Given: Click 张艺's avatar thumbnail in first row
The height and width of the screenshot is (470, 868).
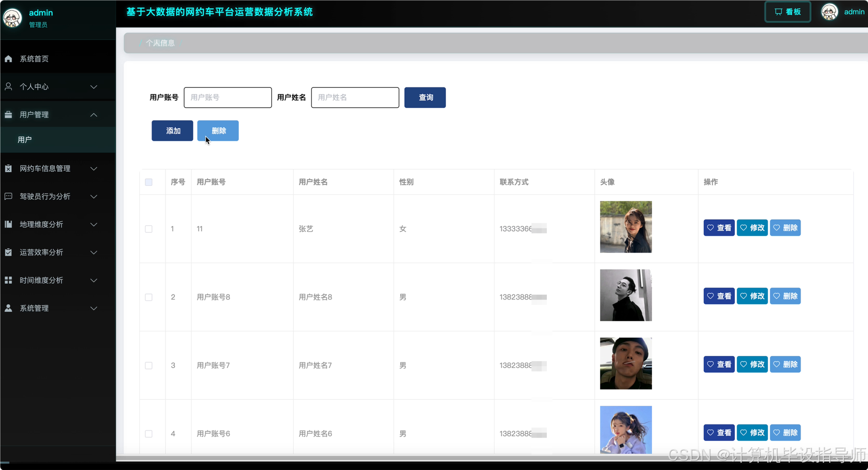Looking at the screenshot, I should pyautogui.click(x=626, y=227).
